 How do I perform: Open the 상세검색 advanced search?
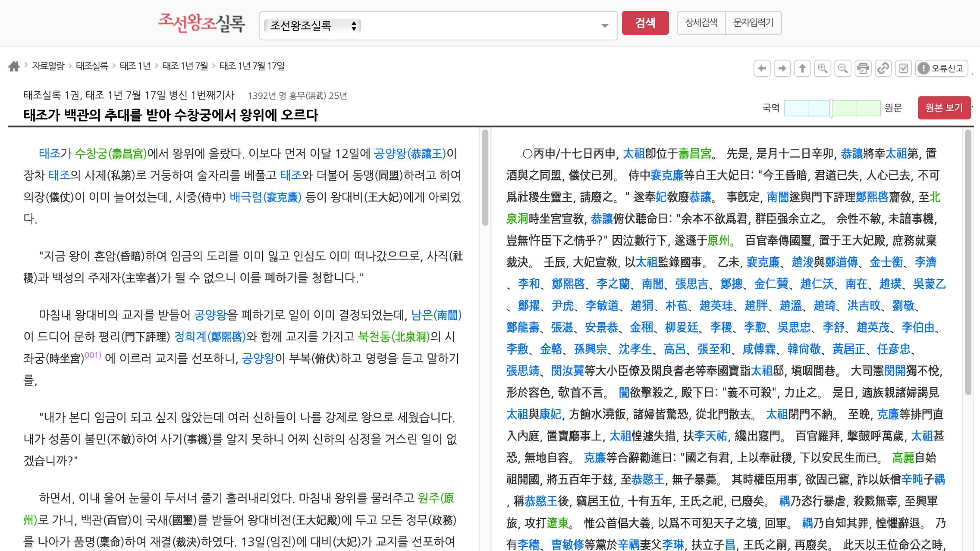701,23
